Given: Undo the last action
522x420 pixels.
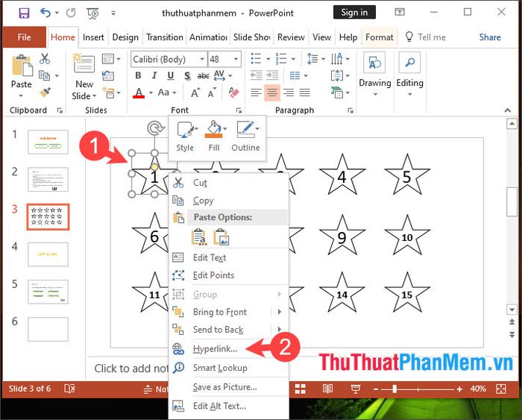Looking at the screenshot, I should tap(45, 13).
